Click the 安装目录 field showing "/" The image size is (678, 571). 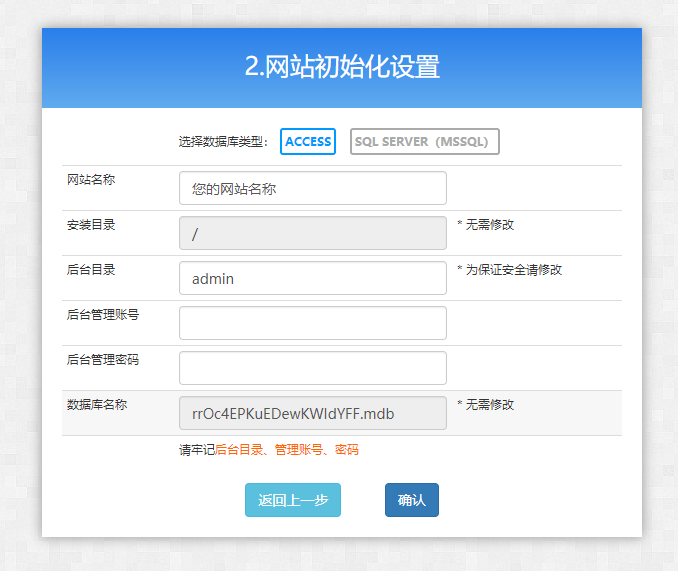312,233
